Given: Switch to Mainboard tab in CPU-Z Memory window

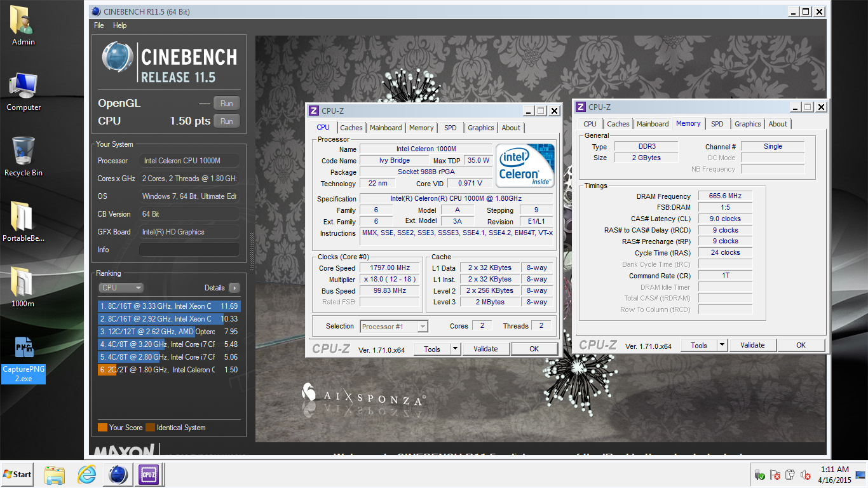Looking at the screenshot, I should click(653, 124).
